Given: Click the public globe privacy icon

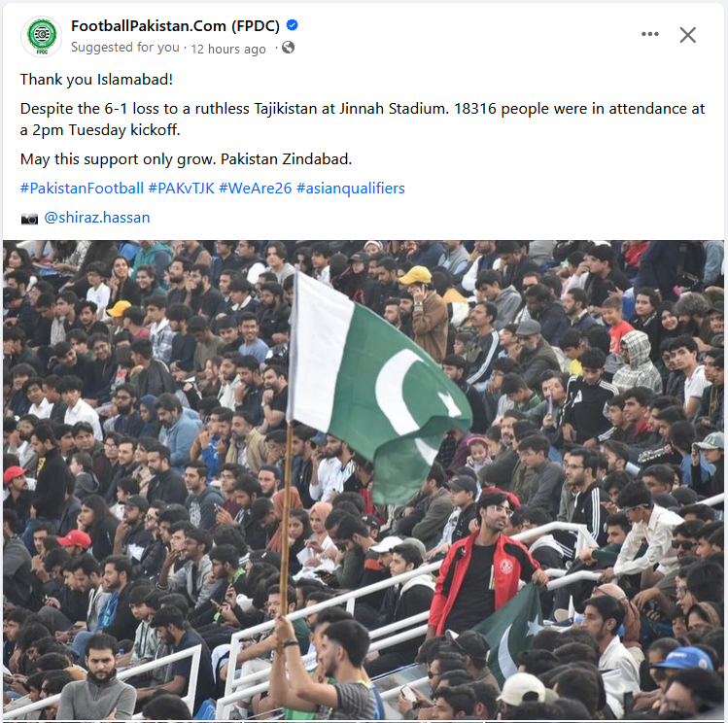Looking at the screenshot, I should 288,48.
